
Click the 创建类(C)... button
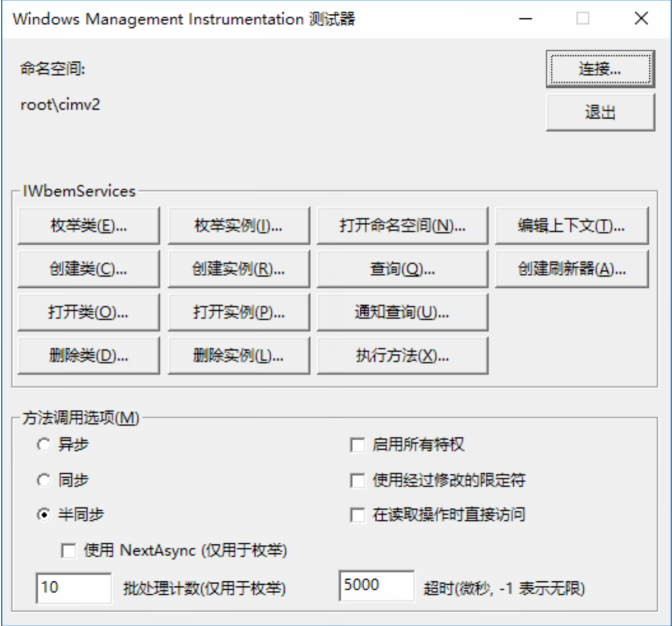(x=89, y=269)
